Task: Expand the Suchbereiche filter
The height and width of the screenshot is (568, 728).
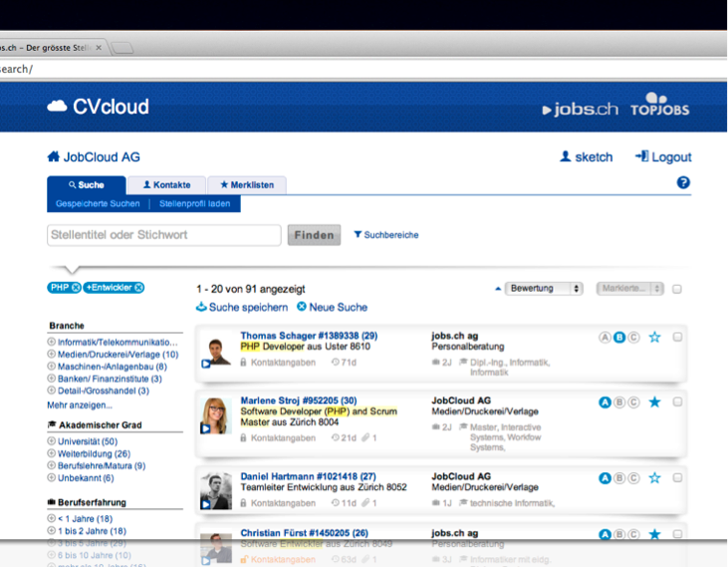Action: [386, 235]
